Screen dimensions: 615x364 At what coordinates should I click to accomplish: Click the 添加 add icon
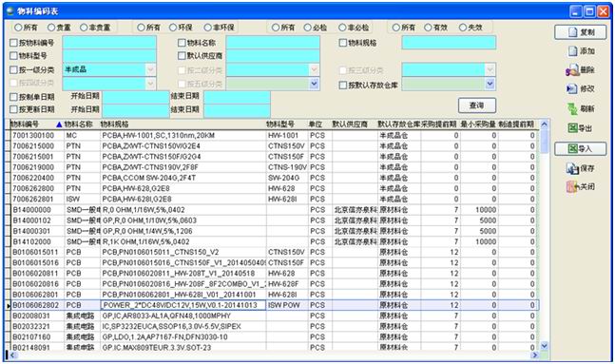pos(573,51)
